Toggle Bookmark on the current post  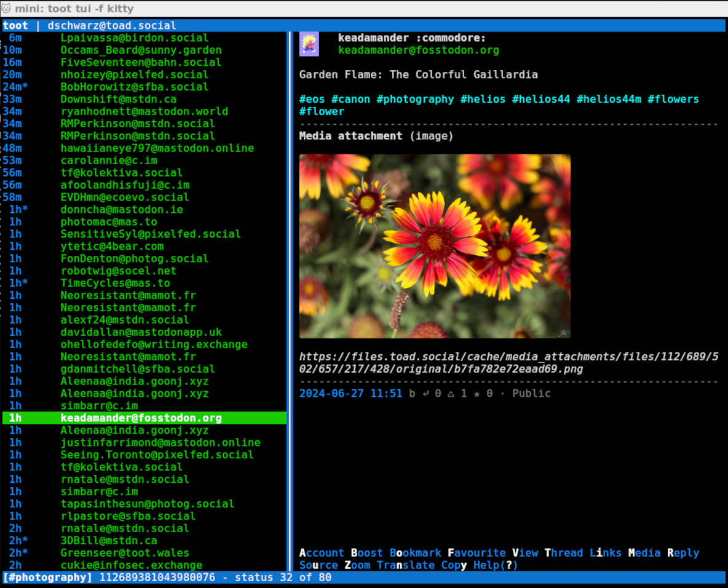pos(415,553)
